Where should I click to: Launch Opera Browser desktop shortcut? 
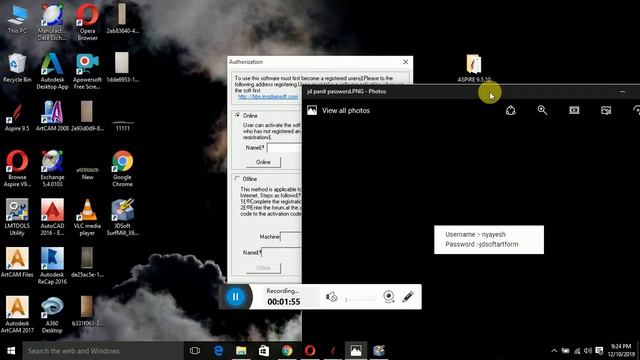[x=87, y=21]
